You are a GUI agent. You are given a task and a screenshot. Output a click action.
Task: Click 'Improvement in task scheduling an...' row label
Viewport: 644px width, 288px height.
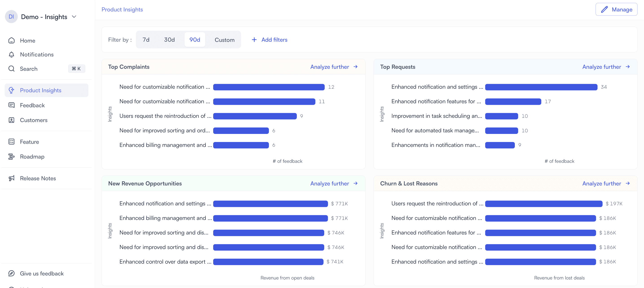click(437, 116)
